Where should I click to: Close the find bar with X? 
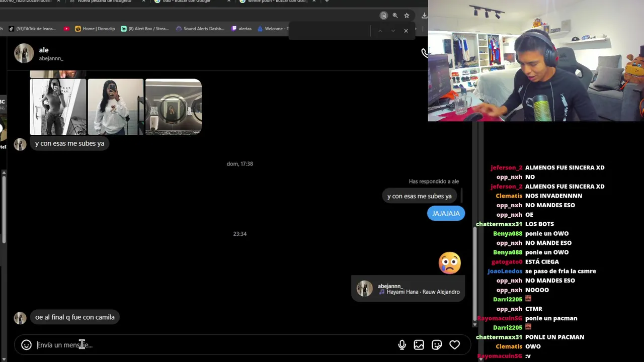pyautogui.click(x=406, y=31)
